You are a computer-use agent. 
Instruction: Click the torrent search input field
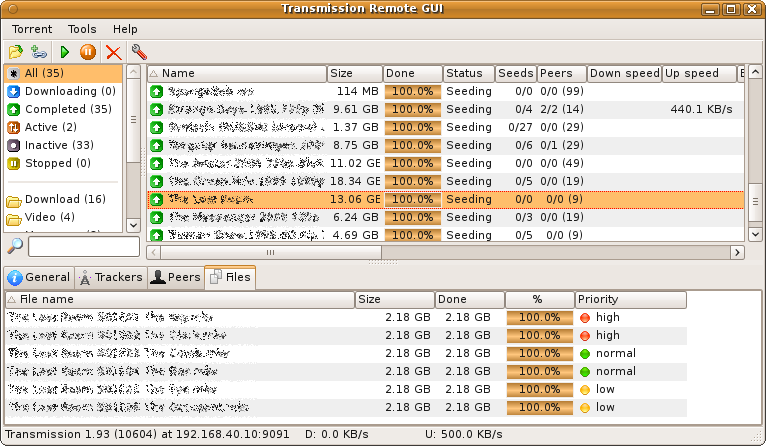[84, 246]
